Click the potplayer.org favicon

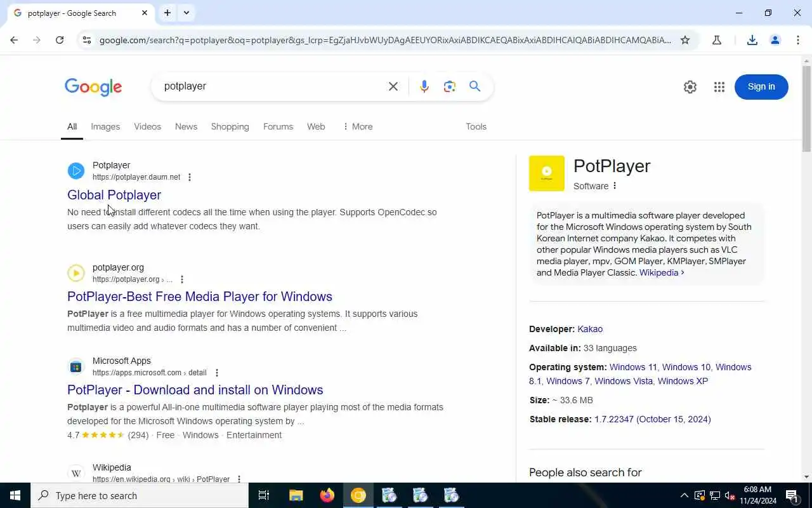(76, 273)
